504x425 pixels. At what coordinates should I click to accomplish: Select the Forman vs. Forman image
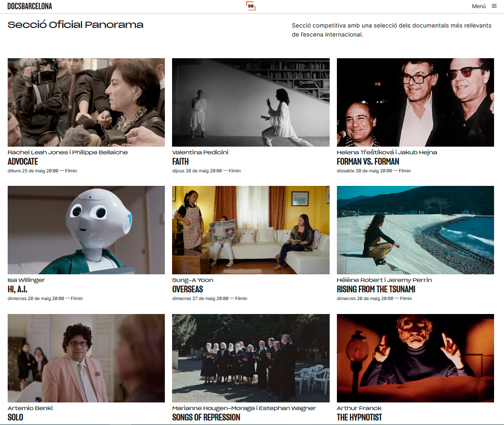click(415, 102)
